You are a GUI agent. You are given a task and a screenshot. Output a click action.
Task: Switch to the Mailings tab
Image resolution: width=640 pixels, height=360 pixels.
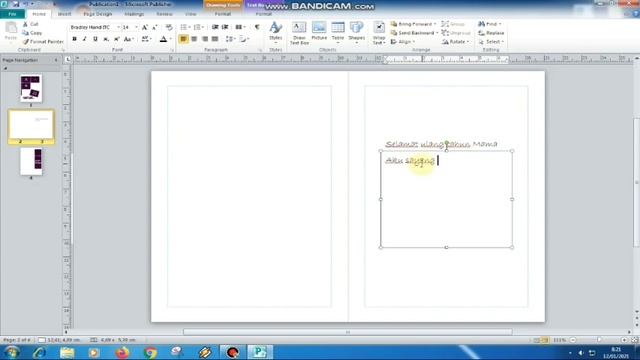[x=134, y=14]
